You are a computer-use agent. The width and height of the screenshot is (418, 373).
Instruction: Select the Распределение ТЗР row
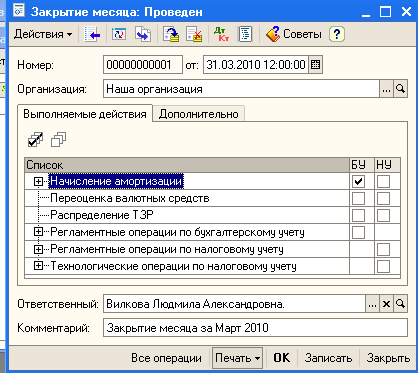pyautogui.click(x=187, y=215)
